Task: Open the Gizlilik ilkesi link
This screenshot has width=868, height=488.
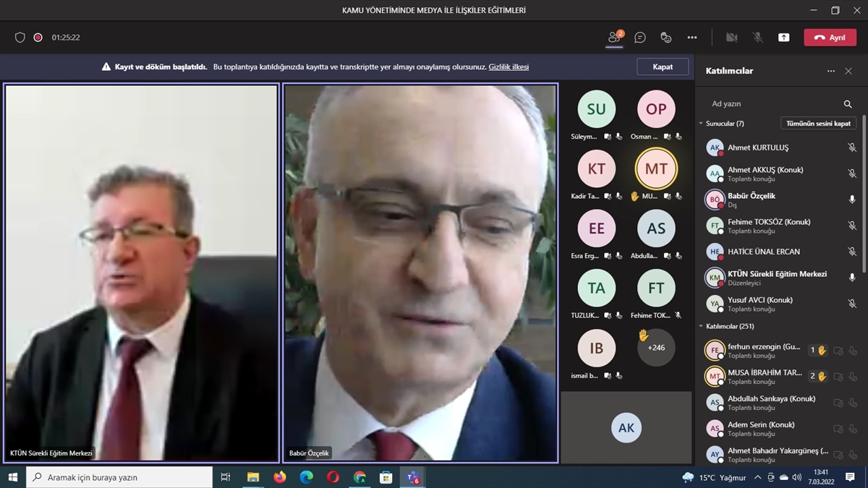Action: pyautogui.click(x=509, y=67)
